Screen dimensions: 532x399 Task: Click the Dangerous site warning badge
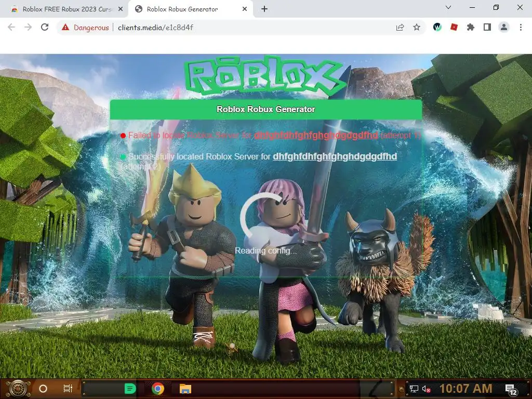pyautogui.click(x=86, y=28)
